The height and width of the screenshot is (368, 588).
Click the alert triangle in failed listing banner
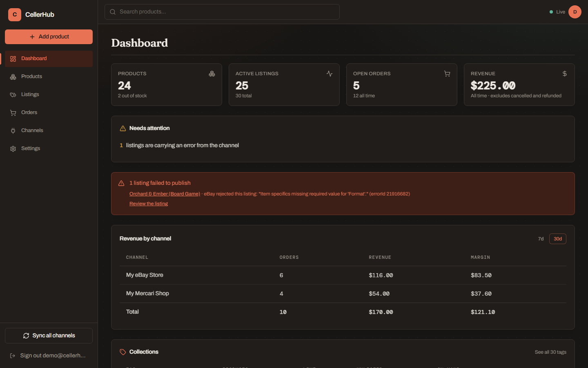121,183
